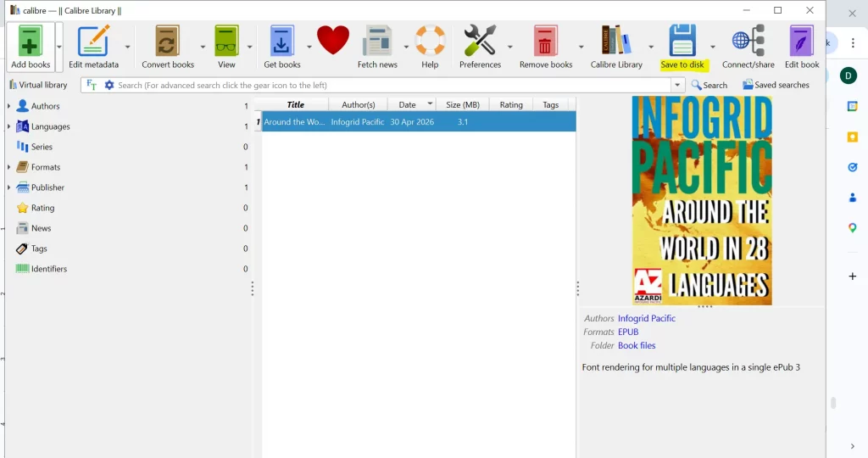Select Tags in the tag browser

39,249
